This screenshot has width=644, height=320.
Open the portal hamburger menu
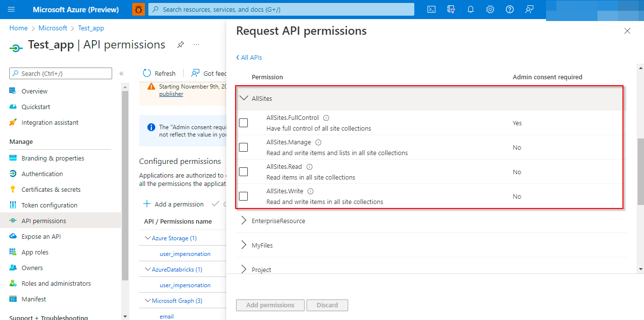12,9
